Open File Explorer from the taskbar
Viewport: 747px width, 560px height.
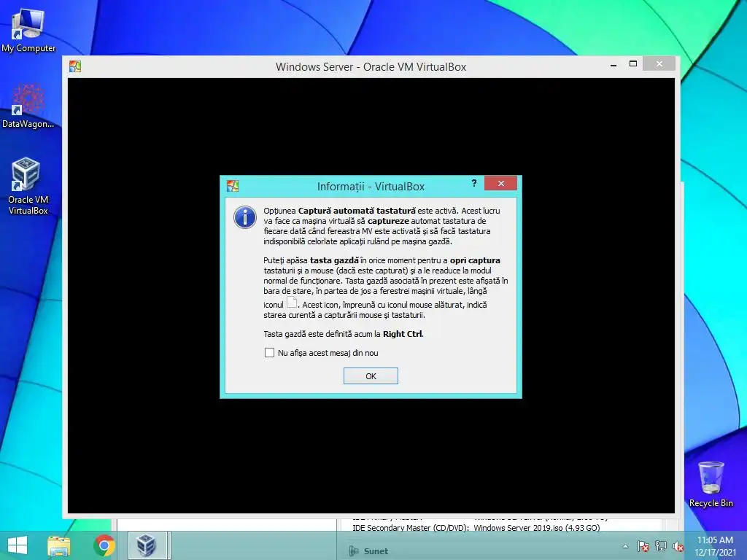59,545
